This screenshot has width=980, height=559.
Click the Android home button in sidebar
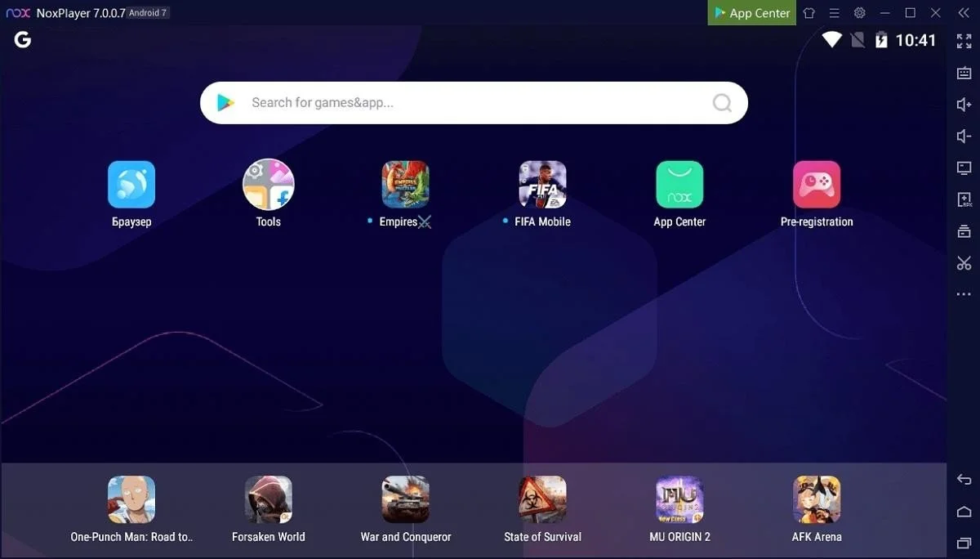964,512
